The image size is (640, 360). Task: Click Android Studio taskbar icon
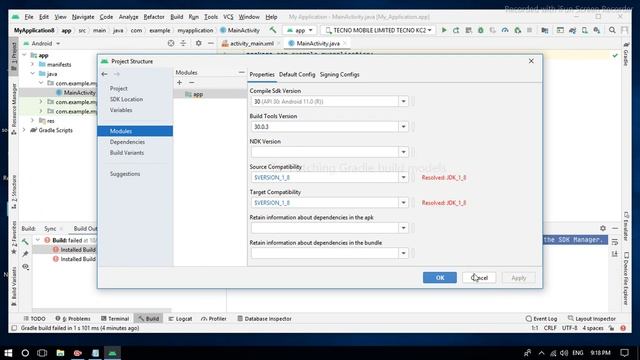(112, 353)
